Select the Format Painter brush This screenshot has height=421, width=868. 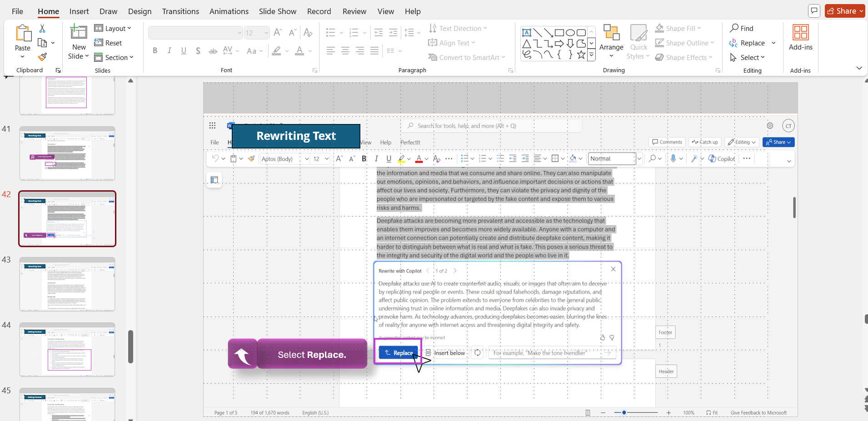click(42, 57)
